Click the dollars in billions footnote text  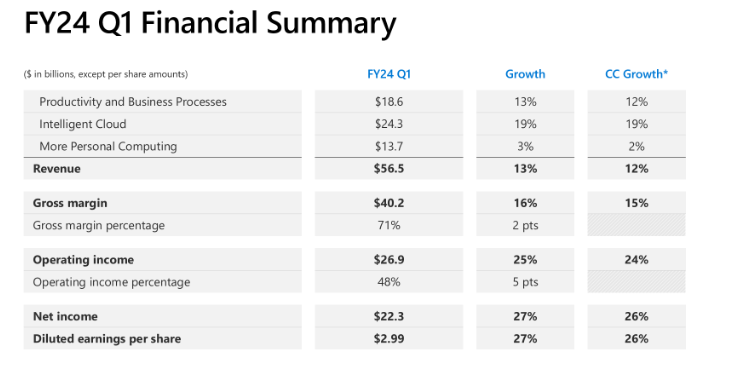106,74
